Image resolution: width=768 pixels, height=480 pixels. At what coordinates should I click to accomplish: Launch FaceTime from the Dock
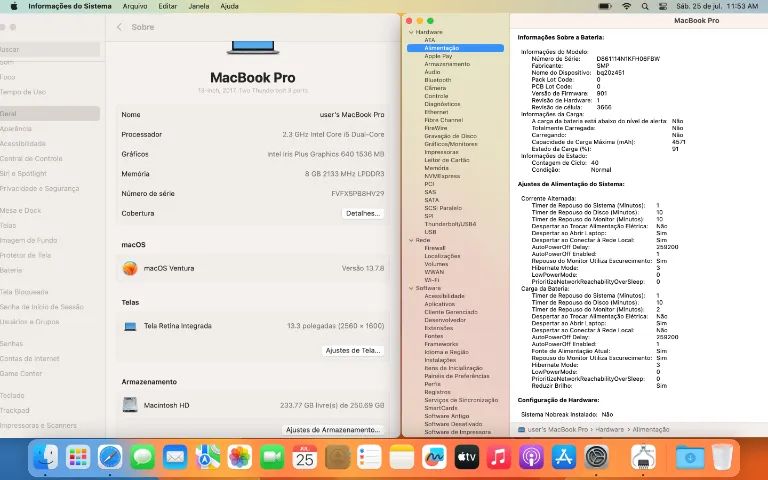click(x=272, y=457)
